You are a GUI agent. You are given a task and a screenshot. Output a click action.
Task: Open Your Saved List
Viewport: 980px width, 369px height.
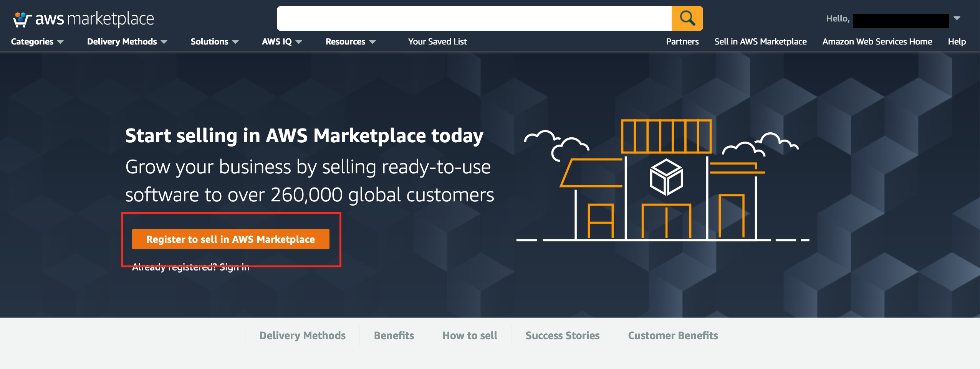click(437, 41)
